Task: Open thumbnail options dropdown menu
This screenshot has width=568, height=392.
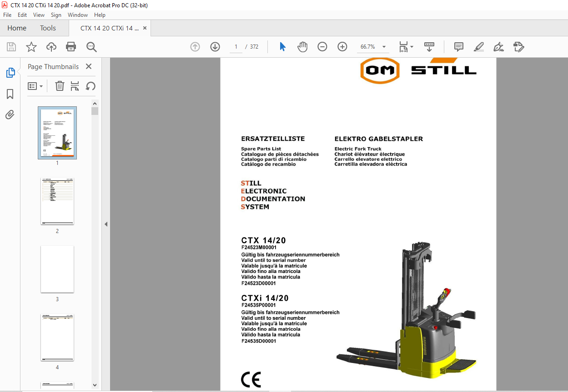Action: [35, 86]
